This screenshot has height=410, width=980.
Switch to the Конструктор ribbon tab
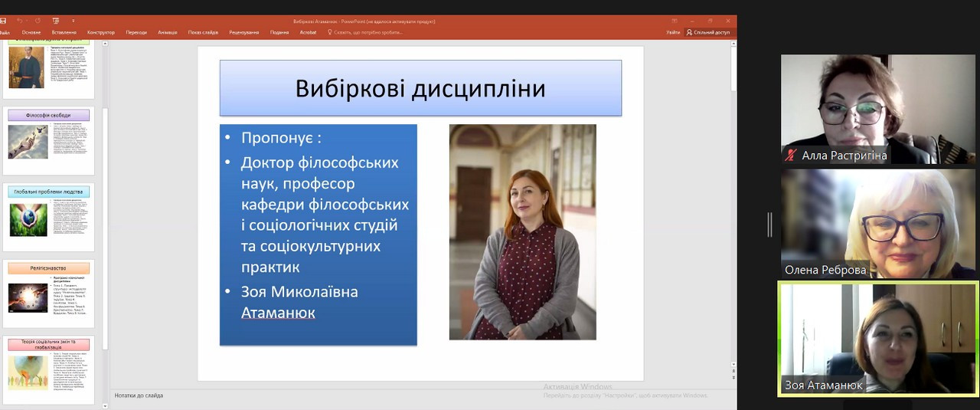point(100,32)
